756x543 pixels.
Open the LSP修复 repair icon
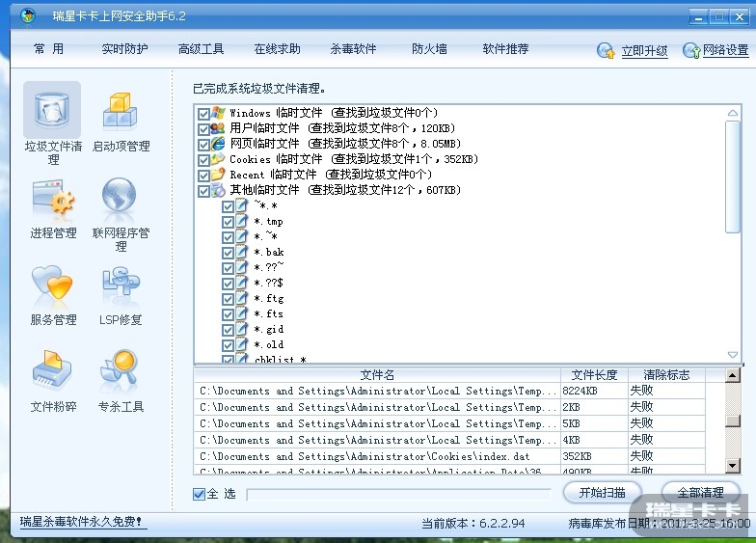120,282
